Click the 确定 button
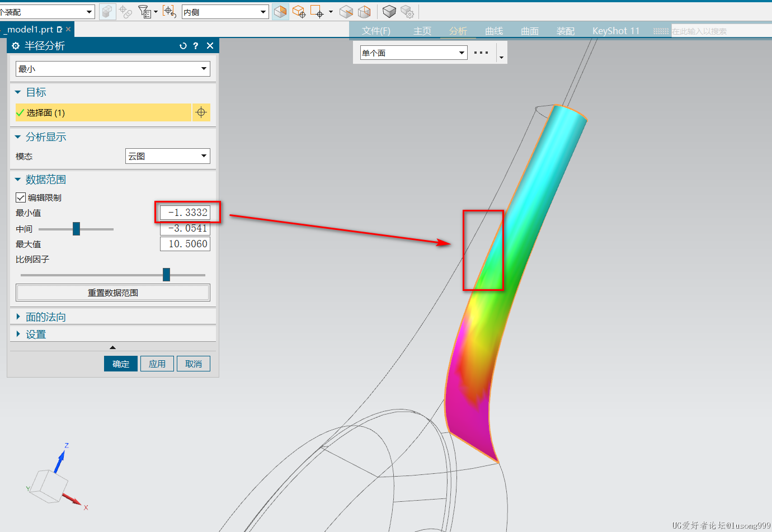 click(x=121, y=364)
